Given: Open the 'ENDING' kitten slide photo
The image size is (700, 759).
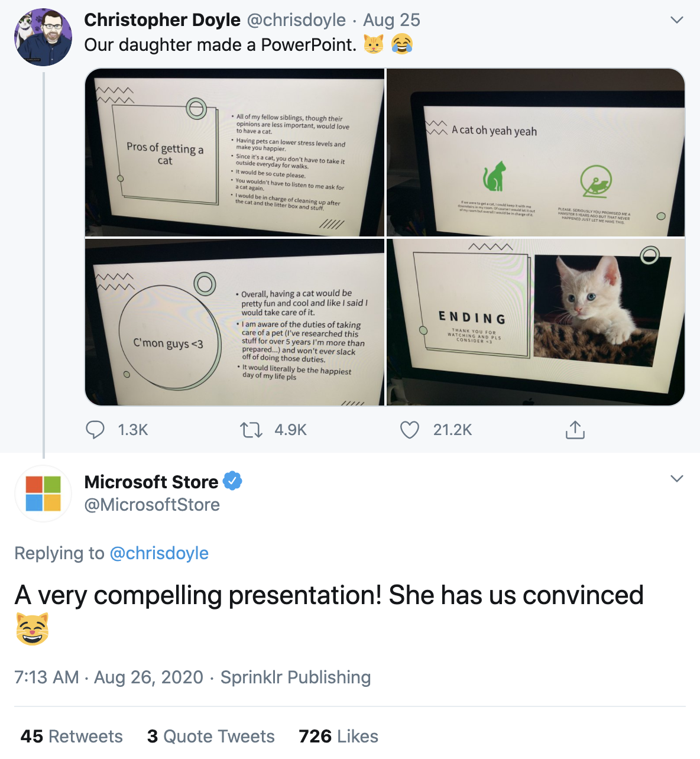Looking at the screenshot, I should point(536,322).
